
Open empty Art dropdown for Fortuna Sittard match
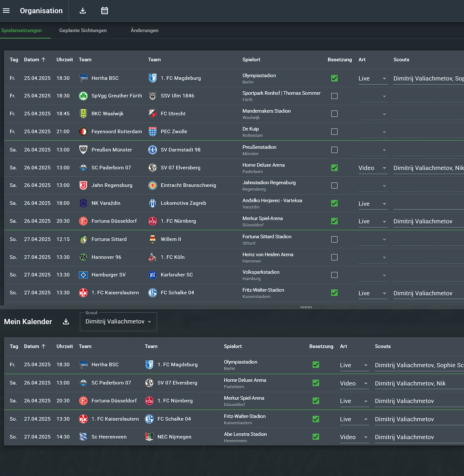click(x=373, y=240)
